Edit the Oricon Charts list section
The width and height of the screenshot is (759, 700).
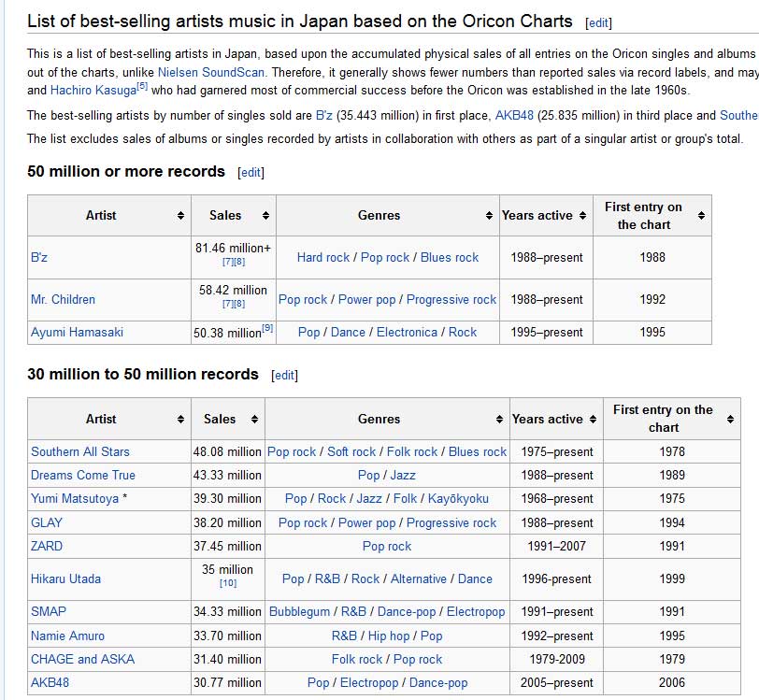click(598, 22)
